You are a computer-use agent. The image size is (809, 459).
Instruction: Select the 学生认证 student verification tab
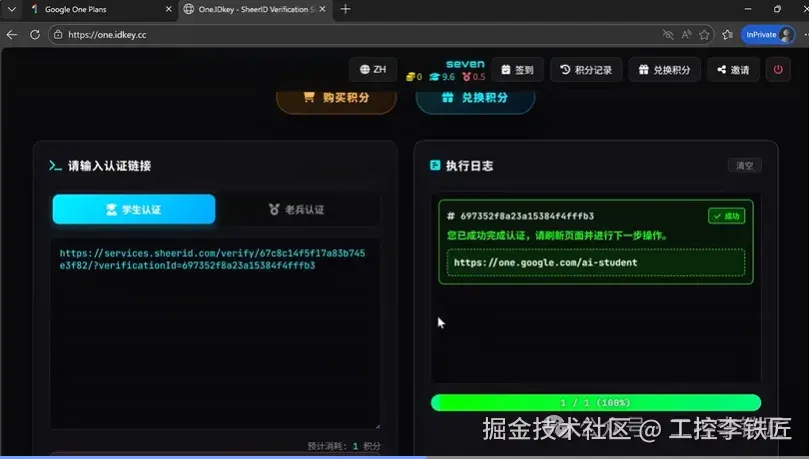(x=134, y=209)
